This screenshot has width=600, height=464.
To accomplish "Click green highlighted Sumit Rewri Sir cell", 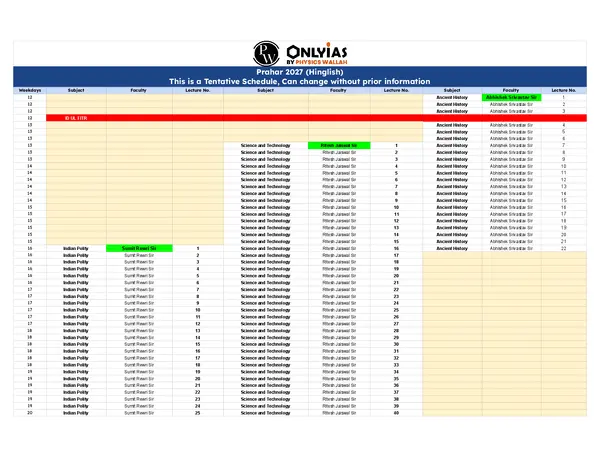I will (139, 248).
